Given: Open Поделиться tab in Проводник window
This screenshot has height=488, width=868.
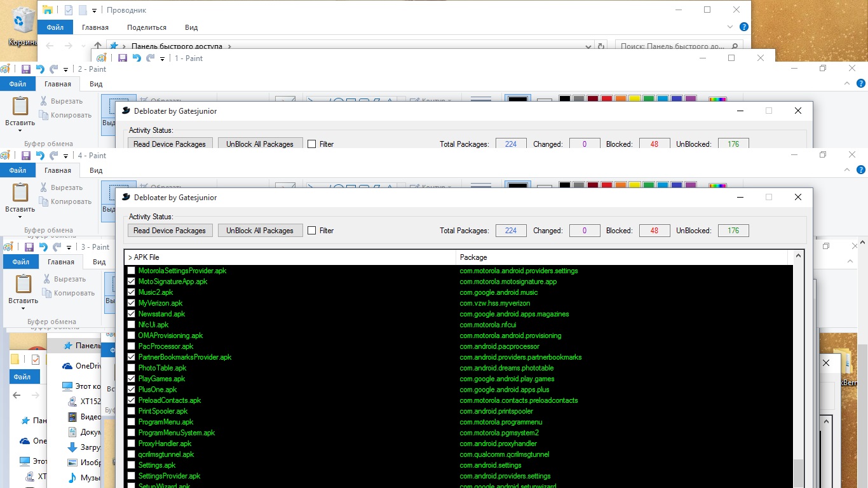Looking at the screenshot, I should click(x=147, y=27).
